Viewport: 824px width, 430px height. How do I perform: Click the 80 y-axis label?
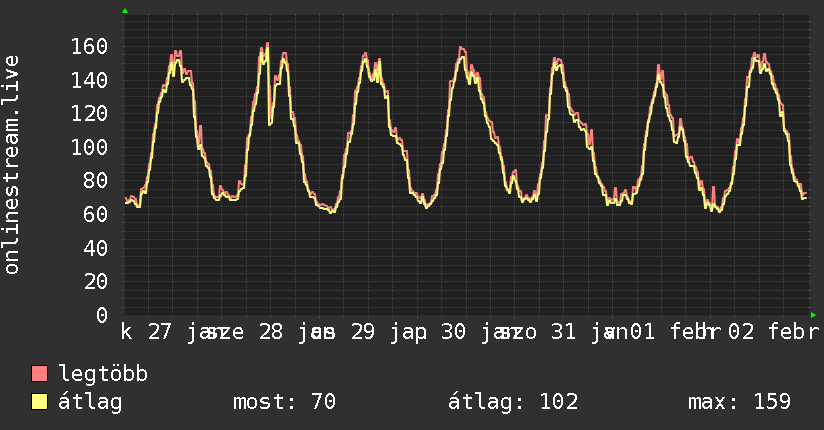pyautogui.click(x=96, y=181)
